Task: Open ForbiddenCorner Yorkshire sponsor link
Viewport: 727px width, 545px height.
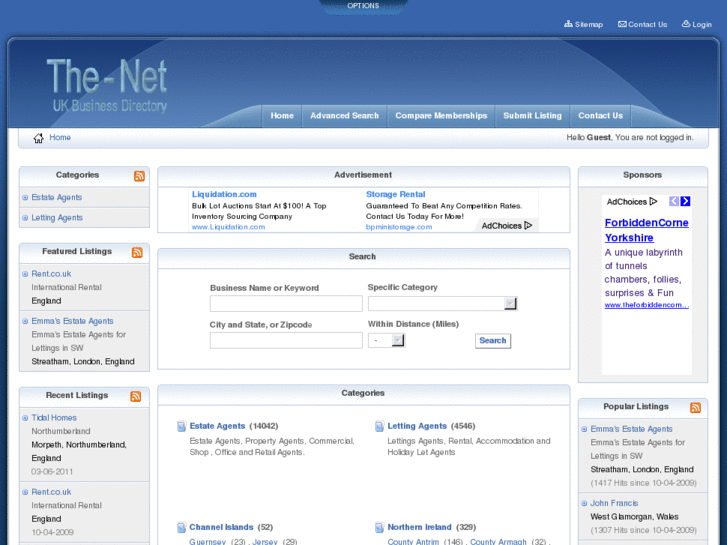Action: click(646, 230)
